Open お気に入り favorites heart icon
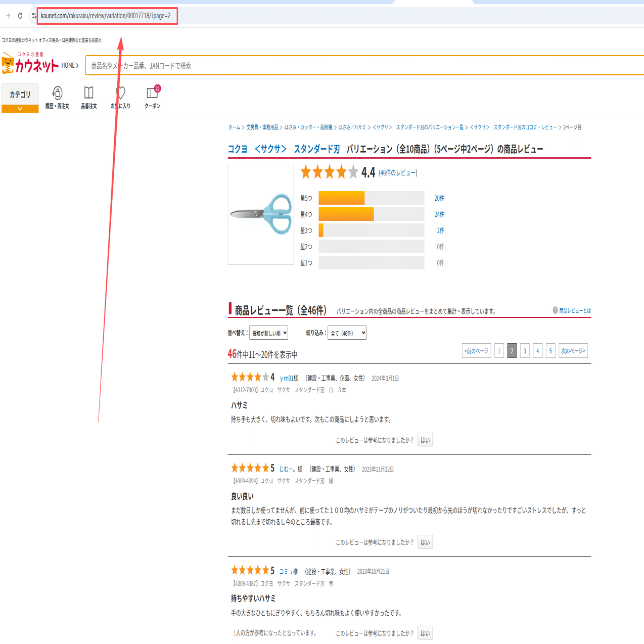Screen dimensions: 644x644 point(120,97)
